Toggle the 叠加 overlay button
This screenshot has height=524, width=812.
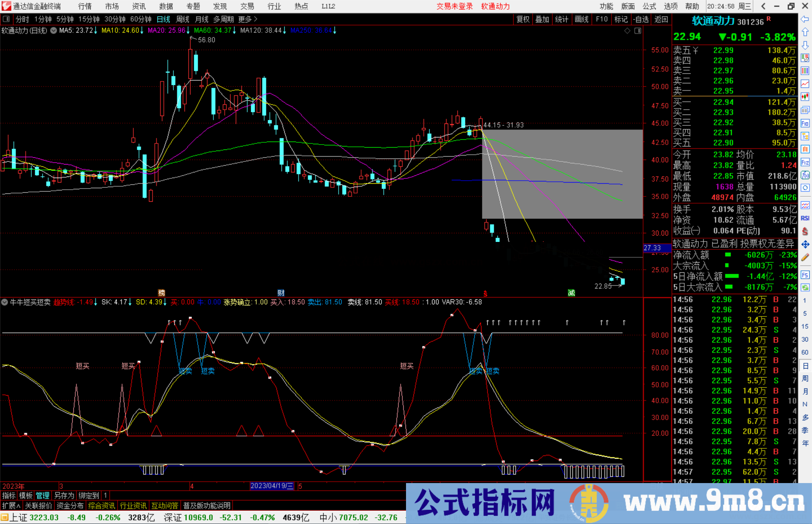click(x=542, y=19)
